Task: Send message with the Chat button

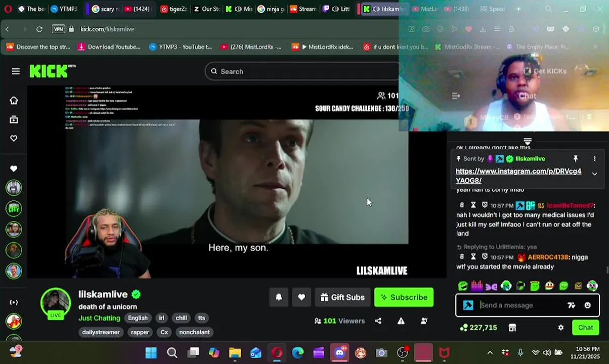Action: point(586,328)
